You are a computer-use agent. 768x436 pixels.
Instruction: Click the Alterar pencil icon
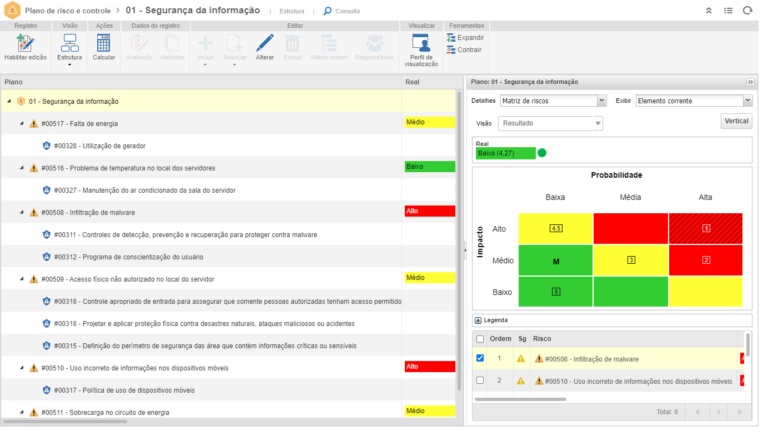click(264, 44)
